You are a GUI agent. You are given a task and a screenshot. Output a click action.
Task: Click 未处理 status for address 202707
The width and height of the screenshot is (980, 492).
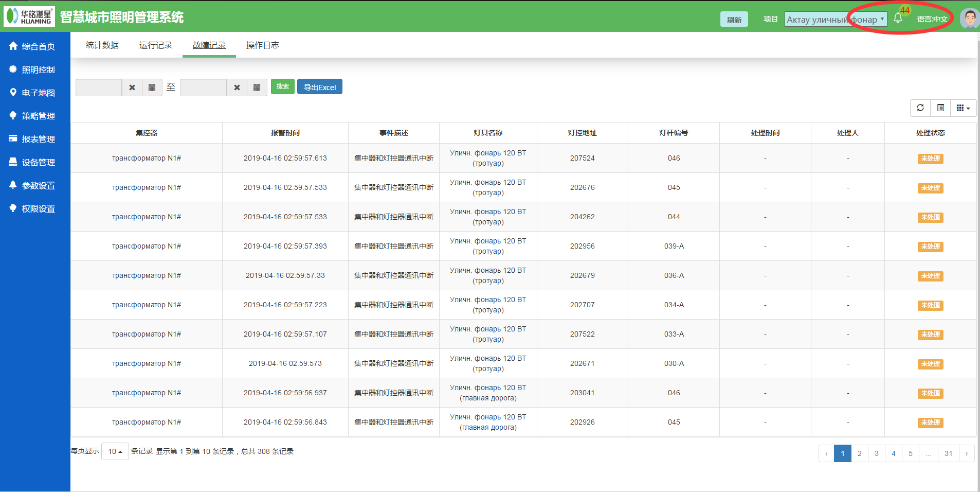point(931,305)
